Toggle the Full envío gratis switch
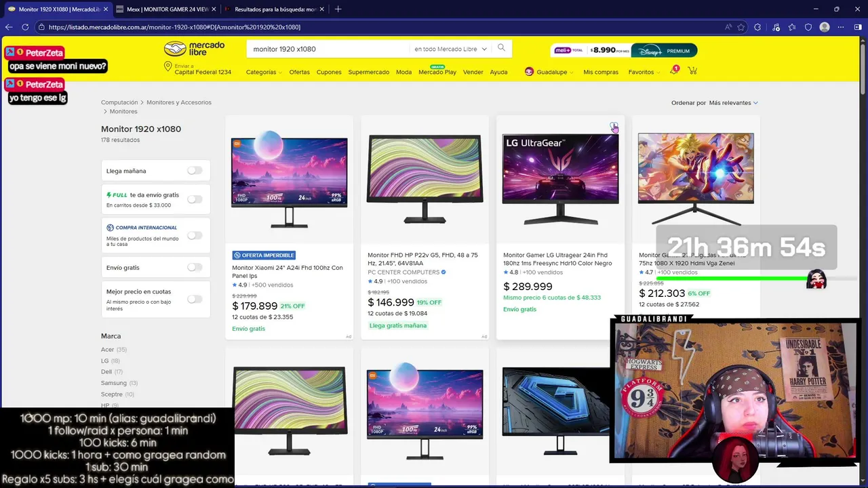Screen dimensions: 868x488 pos(195,199)
